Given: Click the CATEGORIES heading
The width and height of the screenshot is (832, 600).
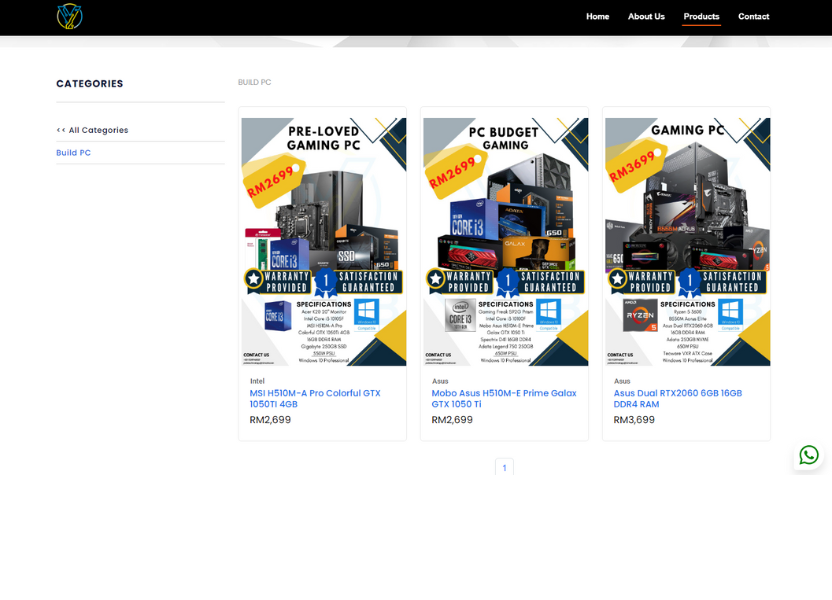Looking at the screenshot, I should [90, 84].
